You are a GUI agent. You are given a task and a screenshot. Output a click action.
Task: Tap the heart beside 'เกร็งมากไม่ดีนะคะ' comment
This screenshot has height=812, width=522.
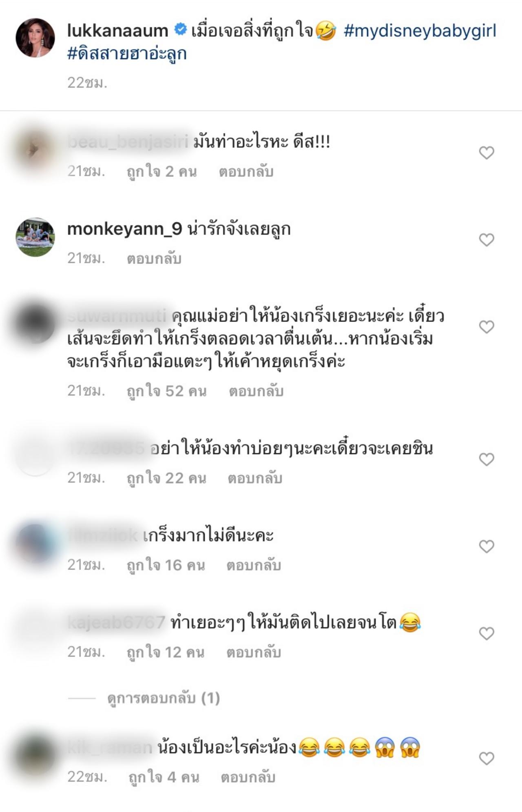tap(487, 546)
